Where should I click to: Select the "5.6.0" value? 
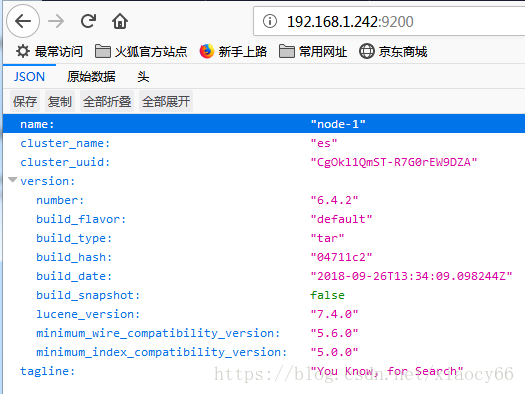[x=334, y=333]
